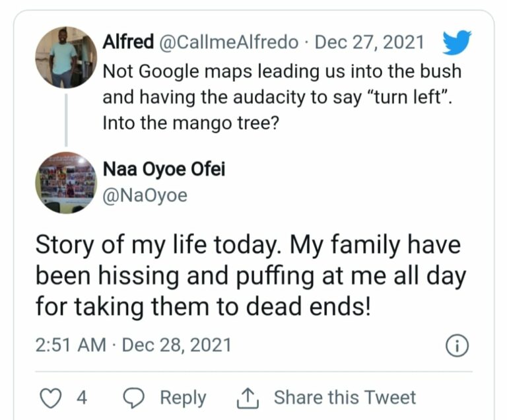Open Alfred's profile picture
This screenshot has width=507, height=420.
pos(66,57)
